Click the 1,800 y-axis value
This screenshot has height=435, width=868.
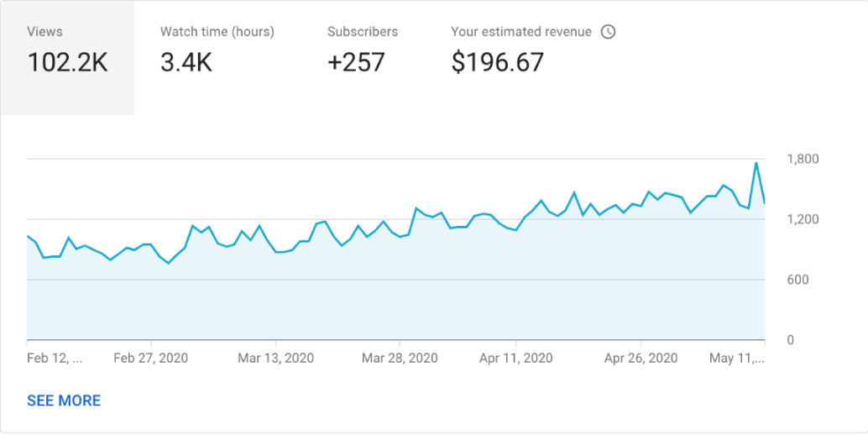(x=803, y=160)
